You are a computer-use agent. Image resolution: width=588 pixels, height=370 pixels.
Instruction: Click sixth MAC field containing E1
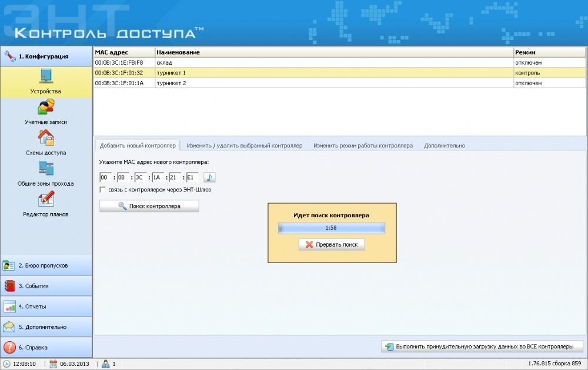[192, 177]
